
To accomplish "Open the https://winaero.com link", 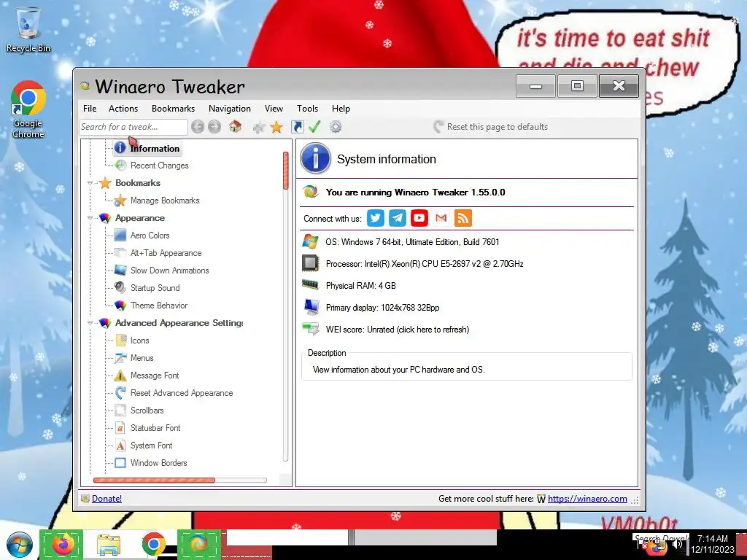I will click(x=587, y=499).
